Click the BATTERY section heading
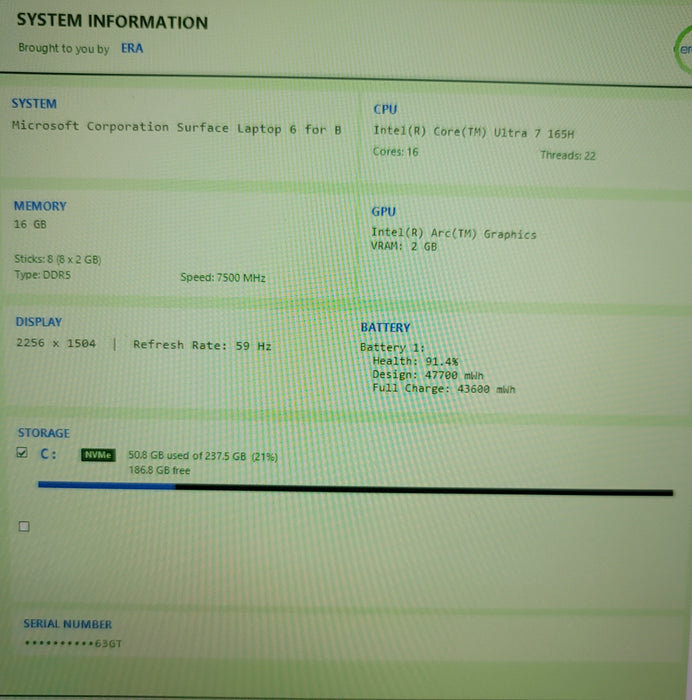Image resolution: width=692 pixels, height=700 pixels. [x=386, y=328]
